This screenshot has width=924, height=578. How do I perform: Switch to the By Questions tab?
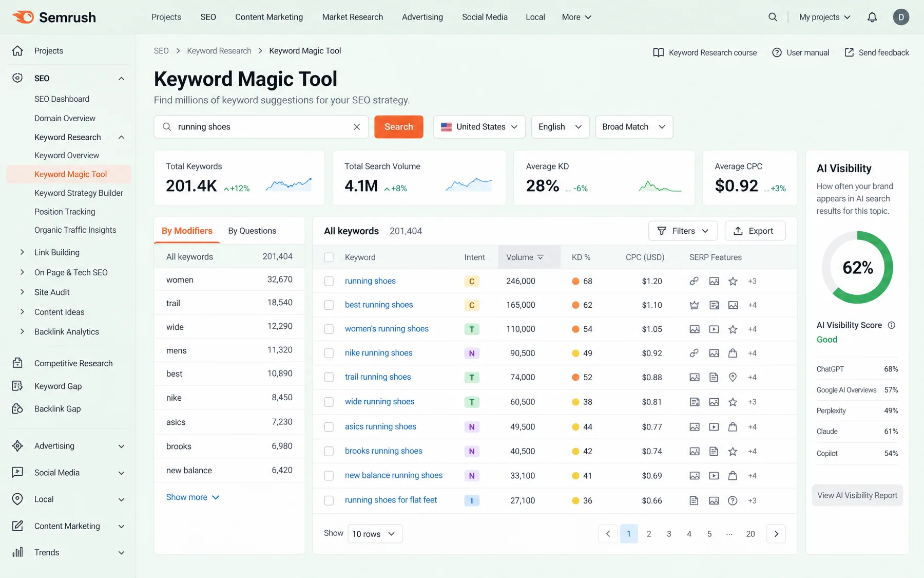click(x=252, y=231)
